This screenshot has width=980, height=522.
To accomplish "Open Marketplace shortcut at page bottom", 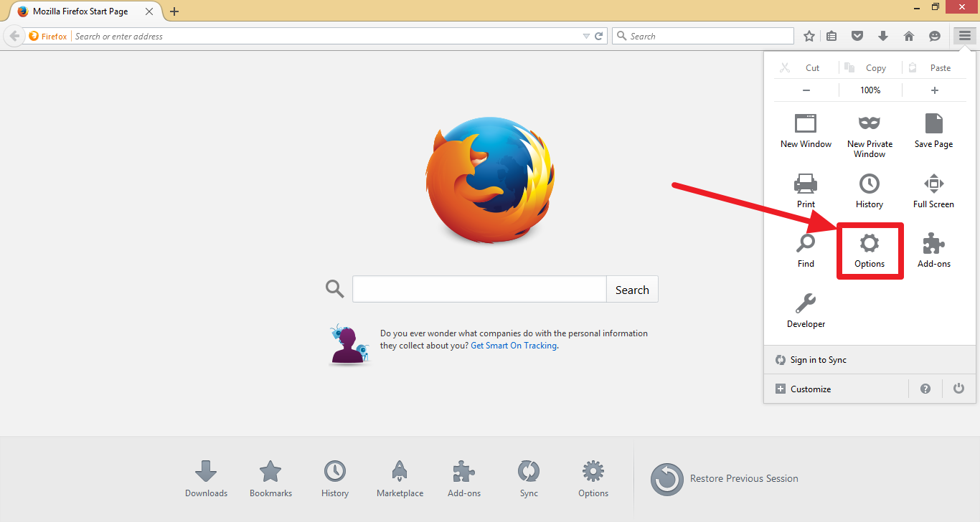I will [400, 479].
